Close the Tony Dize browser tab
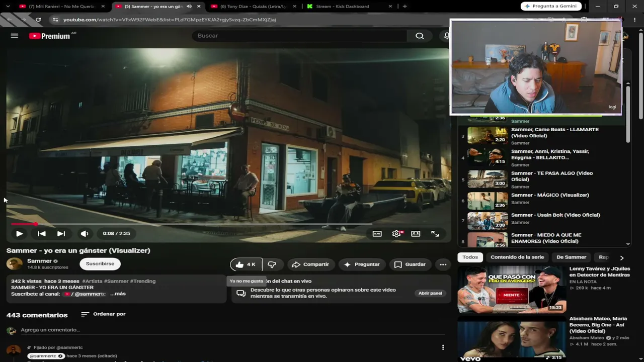Image resolution: width=644 pixels, height=362 pixels. tap(294, 7)
